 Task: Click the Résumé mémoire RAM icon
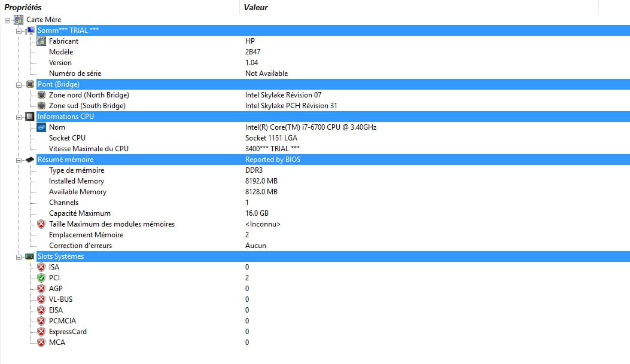[x=30, y=160]
